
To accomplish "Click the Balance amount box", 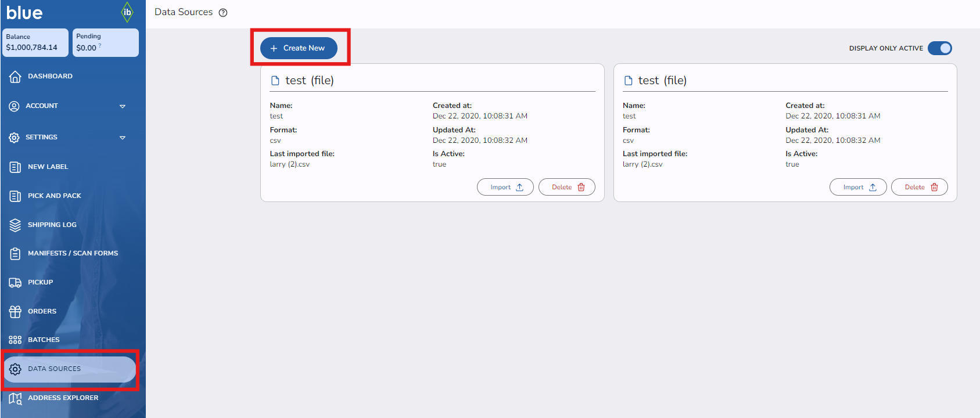I will (35, 43).
